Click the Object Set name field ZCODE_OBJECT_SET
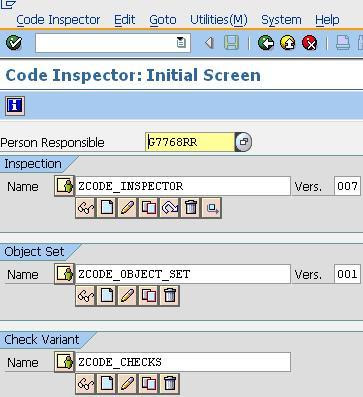The height and width of the screenshot is (397, 363). pos(183,274)
